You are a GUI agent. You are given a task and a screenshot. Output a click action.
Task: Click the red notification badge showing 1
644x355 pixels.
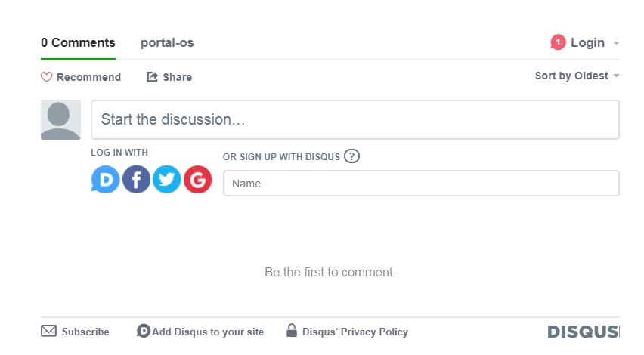coord(558,42)
